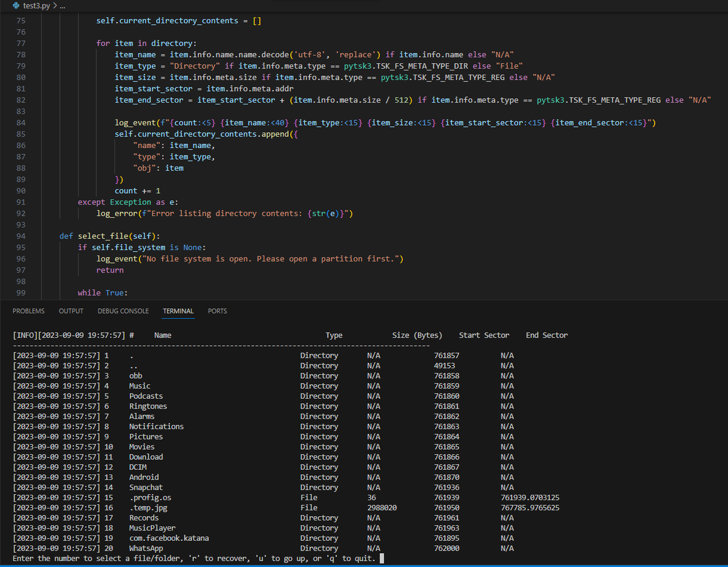Click line number 77 in the gutter
The image size is (728, 567).
click(21, 43)
